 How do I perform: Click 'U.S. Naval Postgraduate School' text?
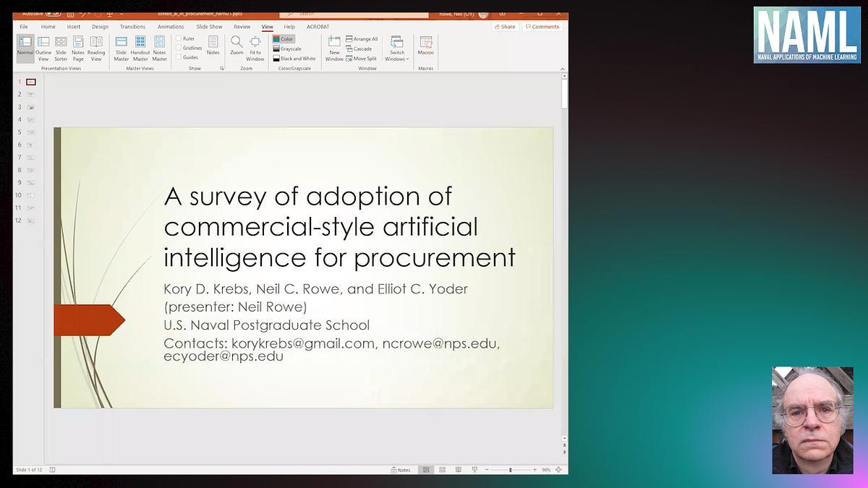(x=267, y=325)
